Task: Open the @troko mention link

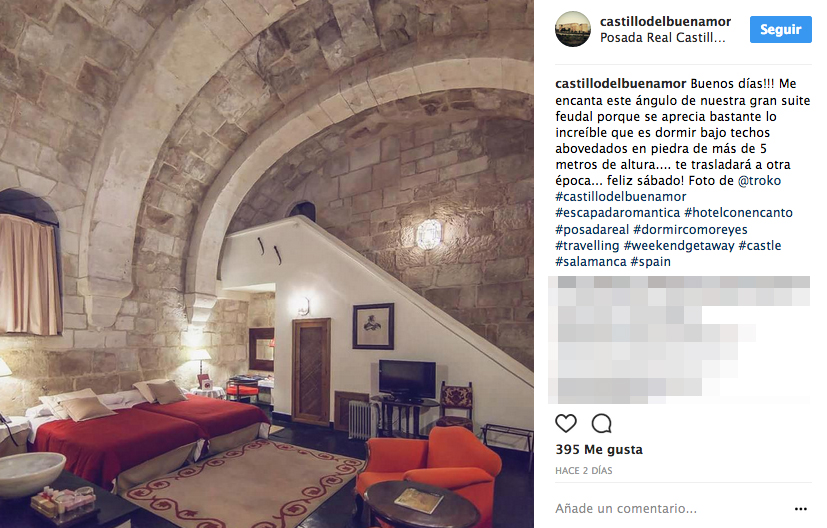Action: (759, 181)
